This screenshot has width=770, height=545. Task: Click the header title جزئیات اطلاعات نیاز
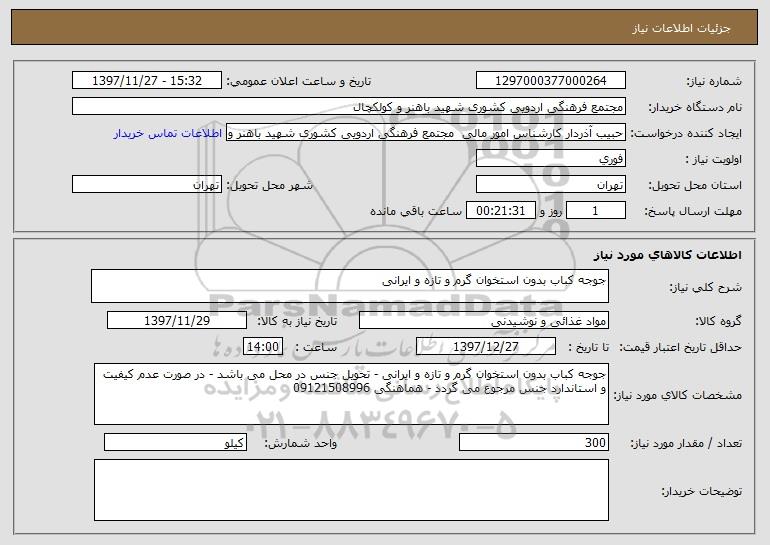pos(682,28)
